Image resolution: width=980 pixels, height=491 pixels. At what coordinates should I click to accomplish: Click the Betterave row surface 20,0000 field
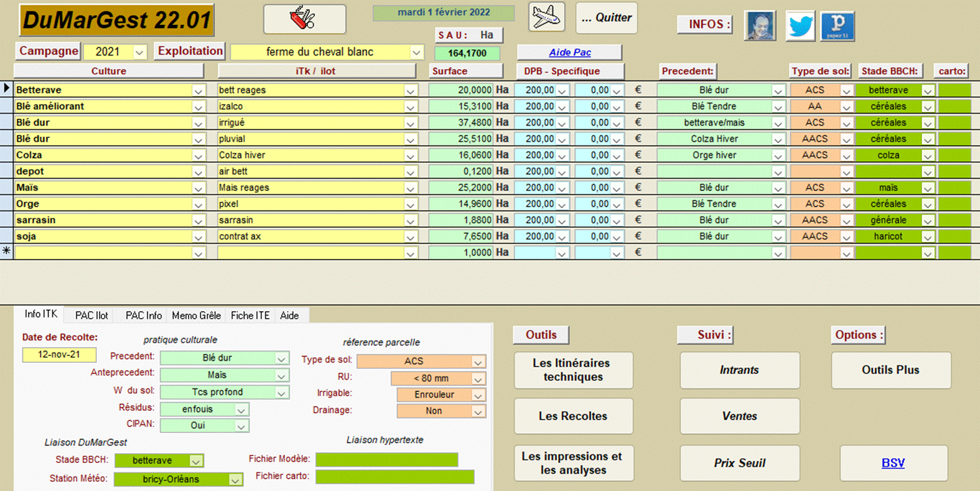[461, 90]
